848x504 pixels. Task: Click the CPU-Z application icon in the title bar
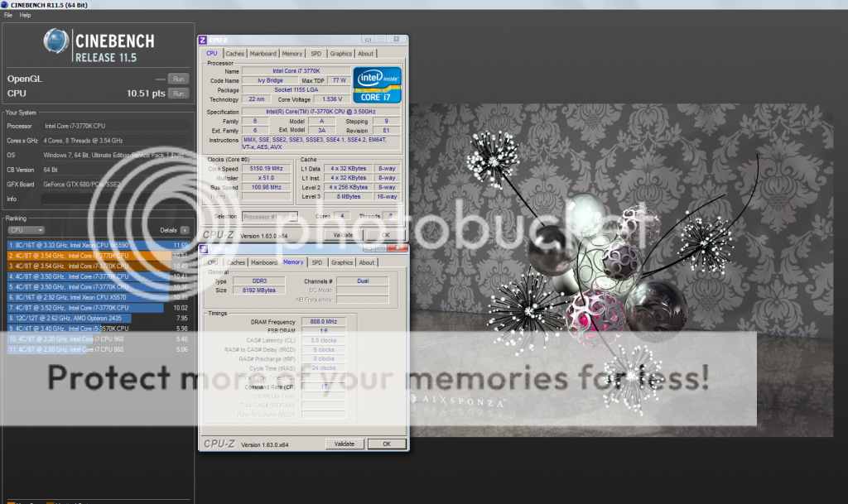click(203, 39)
